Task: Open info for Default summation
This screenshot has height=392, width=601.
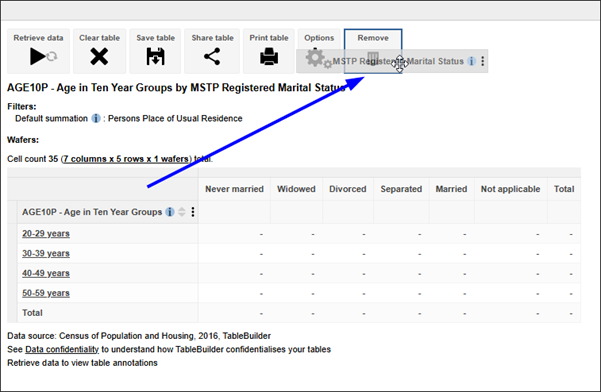Action: tap(96, 118)
